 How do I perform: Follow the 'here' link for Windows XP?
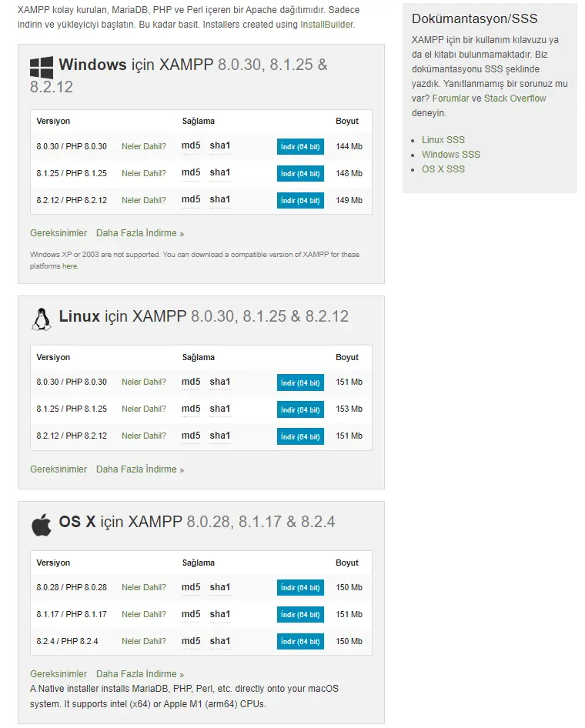70,266
